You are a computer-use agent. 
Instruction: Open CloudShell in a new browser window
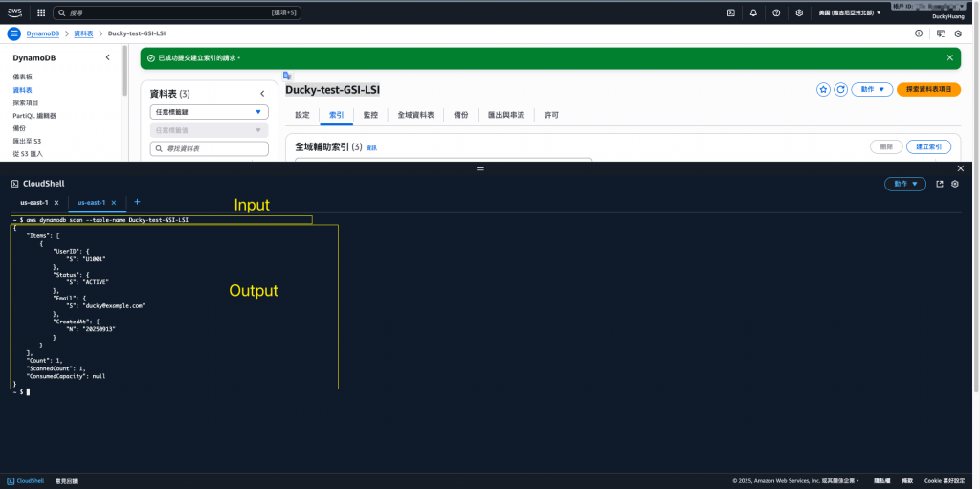(940, 184)
